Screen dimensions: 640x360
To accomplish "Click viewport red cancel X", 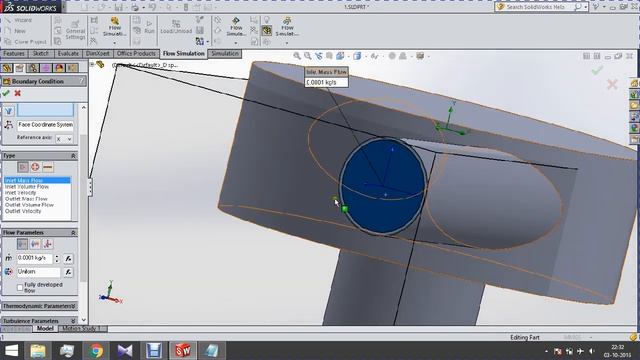I will click(x=612, y=84).
